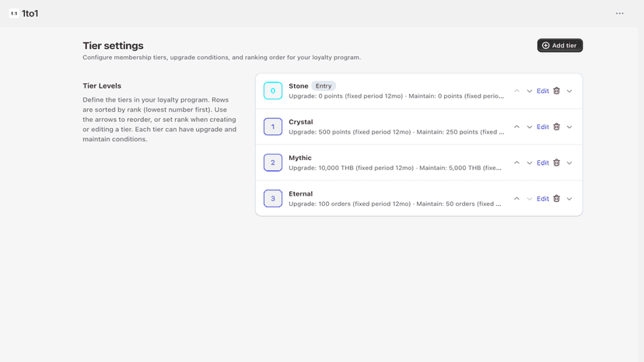Open Edit for the Mythic tier
Screen dimensions: 644x362
coord(543,162)
